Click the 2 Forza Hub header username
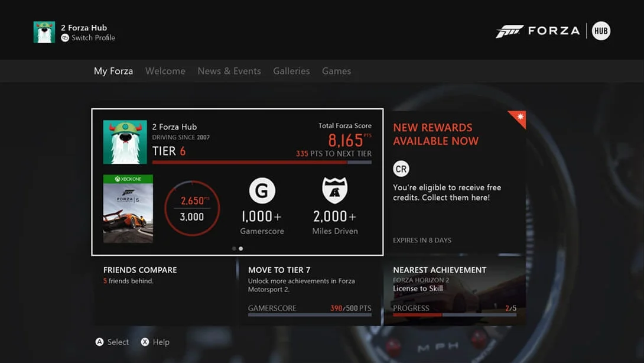The height and width of the screenshot is (363, 644). pos(84,28)
